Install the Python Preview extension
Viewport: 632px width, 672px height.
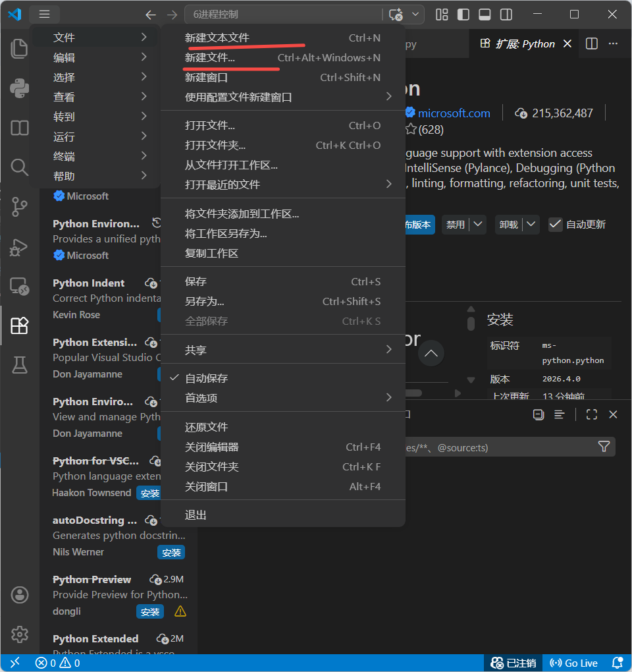click(150, 611)
